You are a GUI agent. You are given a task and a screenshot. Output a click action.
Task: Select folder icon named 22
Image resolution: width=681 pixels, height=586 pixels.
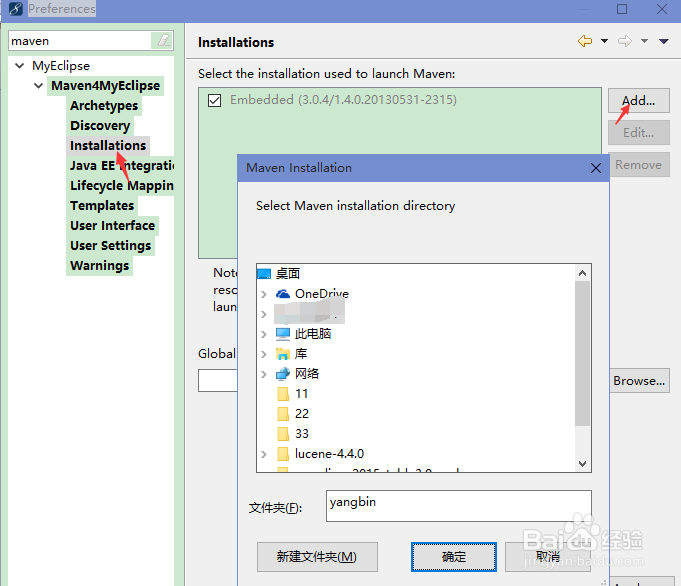[x=283, y=414]
